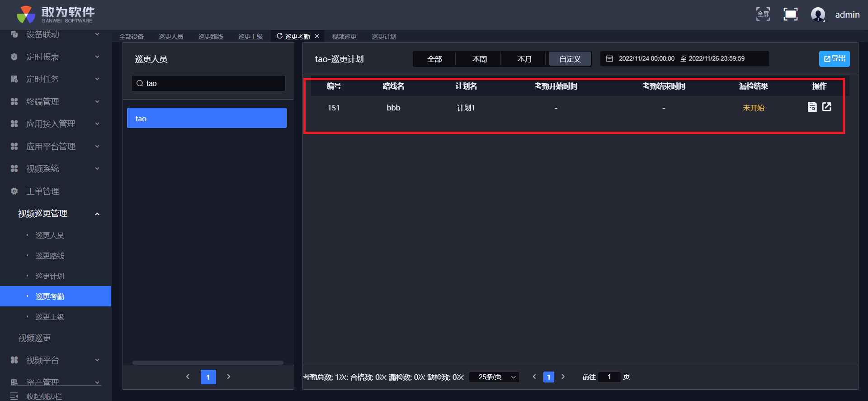Expand the 定时报表 menu chevron

(97, 57)
